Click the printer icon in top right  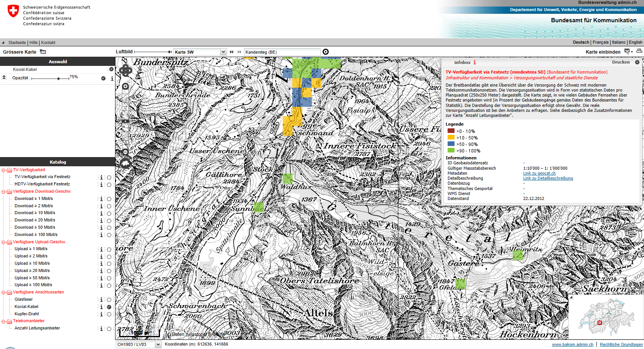click(x=639, y=51)
